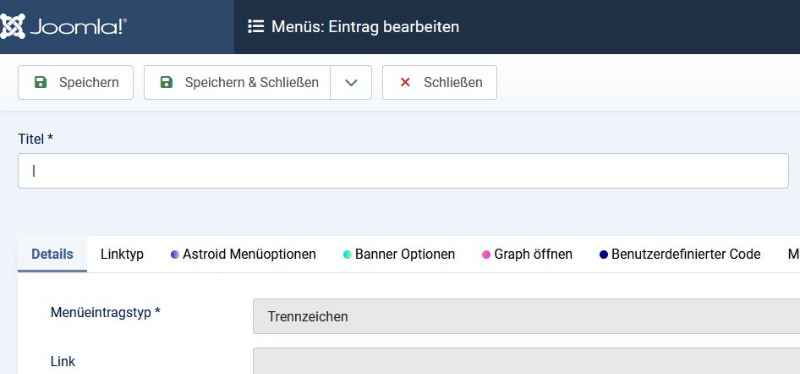Open the Graph öffnen tab
The width and height of the screenshot is (800, 374).
tap(527, 254)
